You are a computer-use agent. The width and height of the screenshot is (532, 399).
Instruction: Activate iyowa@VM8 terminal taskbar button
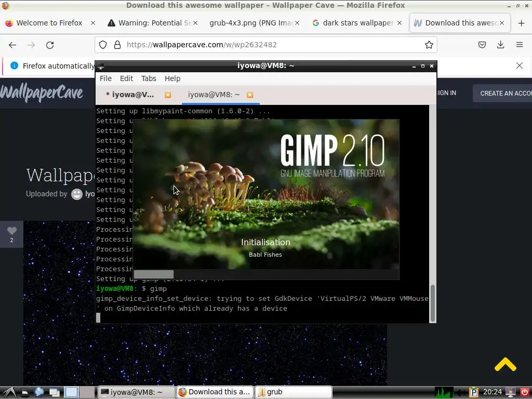click(x=137, y=392)
